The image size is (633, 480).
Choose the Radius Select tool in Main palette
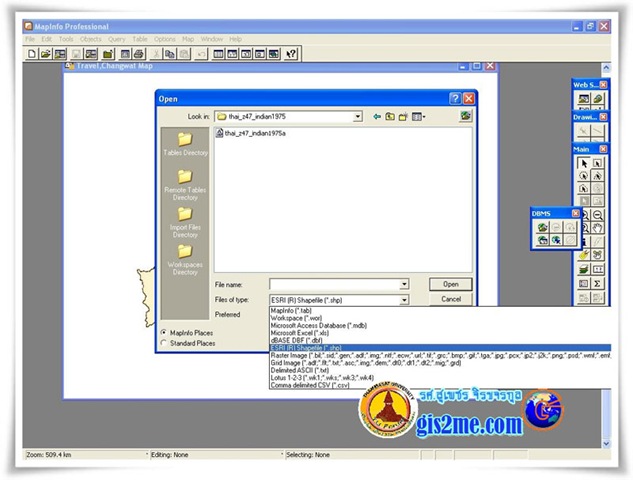(x=584, y=176)
